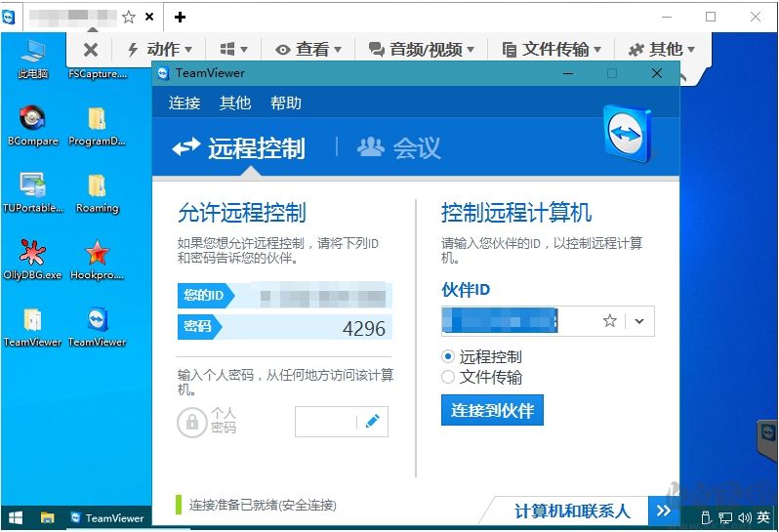Minimize the inner TeamViewer window
The image size is (779, 532).
click(x=568, y=73)
